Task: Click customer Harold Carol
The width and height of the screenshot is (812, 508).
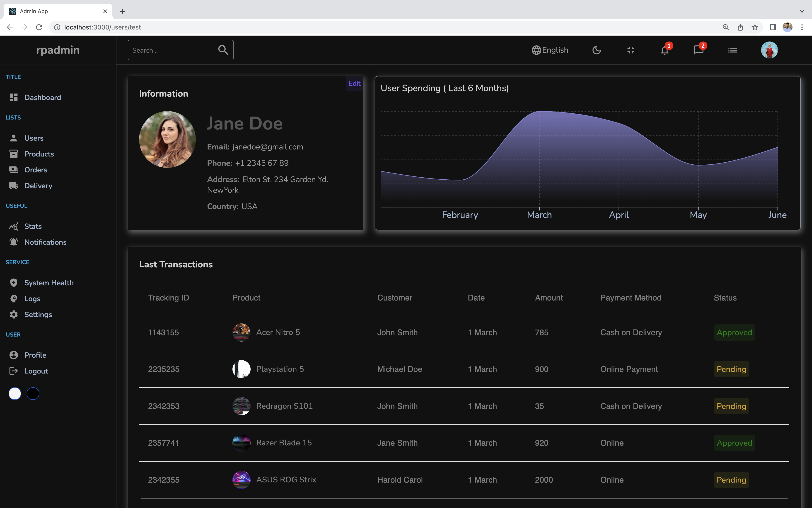Action: coord(400,480)
